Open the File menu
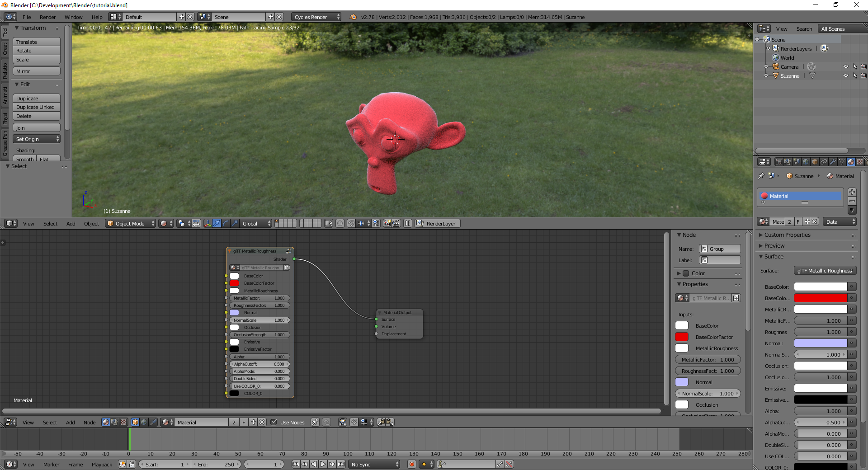The image size is (868, 470). [x=27, y=17]
